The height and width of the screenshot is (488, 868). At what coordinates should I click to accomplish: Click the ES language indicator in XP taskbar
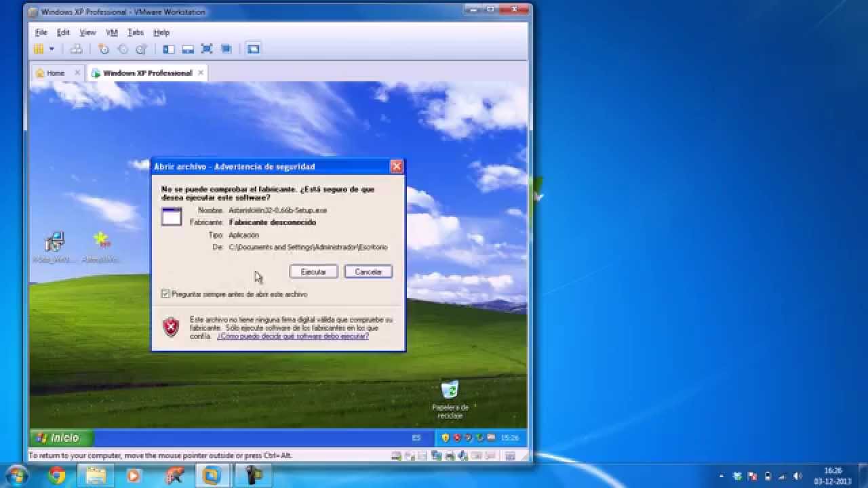[416, 439]
